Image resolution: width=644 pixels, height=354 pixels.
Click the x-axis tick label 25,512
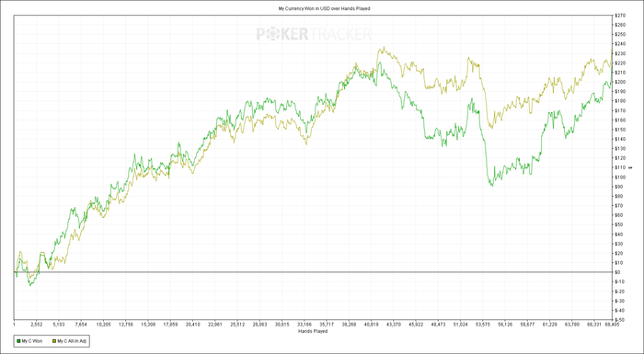coord(237,325)
